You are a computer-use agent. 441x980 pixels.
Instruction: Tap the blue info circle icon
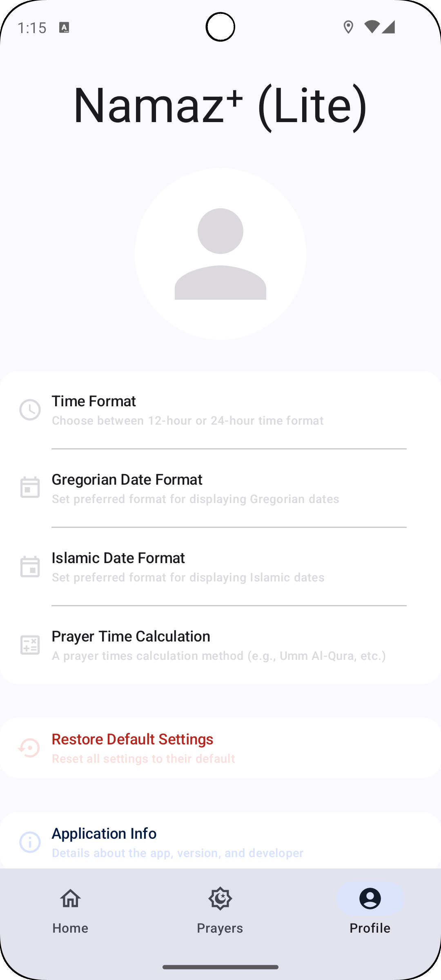tap(30, 842)
